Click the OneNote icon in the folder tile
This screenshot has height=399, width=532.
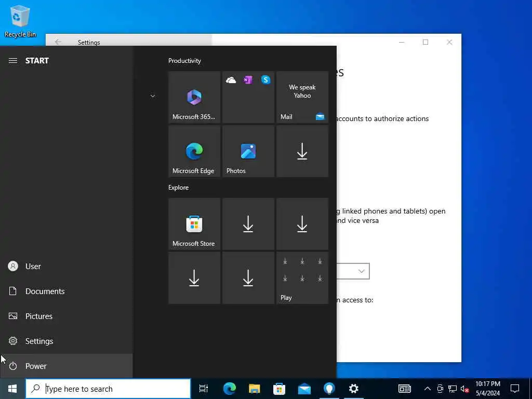point(248,80)
